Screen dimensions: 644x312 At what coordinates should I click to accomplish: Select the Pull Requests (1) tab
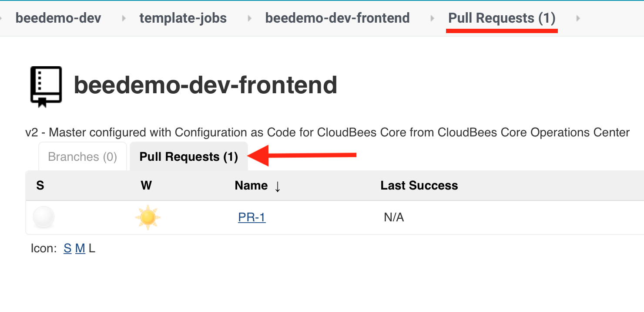tap(189, 156)
